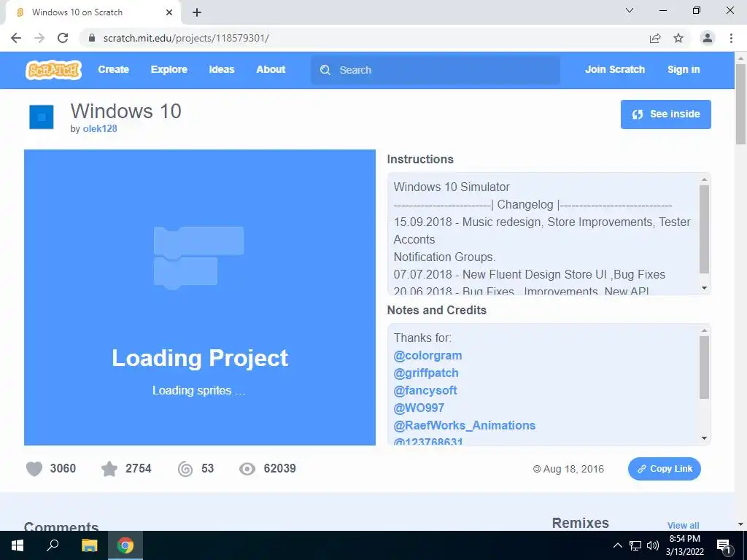Image resolution: width=747 pixels, height=560 pixels.
Task: Click the See inside button
Action: coord(665,114)
